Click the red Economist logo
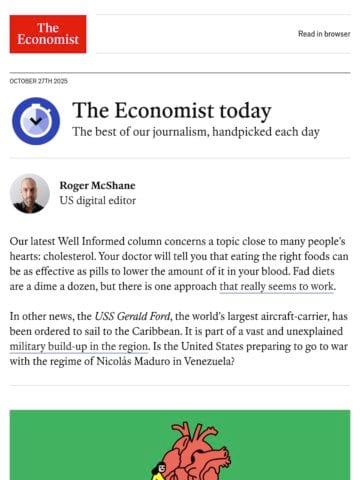The image size is (360, 480). point(48,34)
